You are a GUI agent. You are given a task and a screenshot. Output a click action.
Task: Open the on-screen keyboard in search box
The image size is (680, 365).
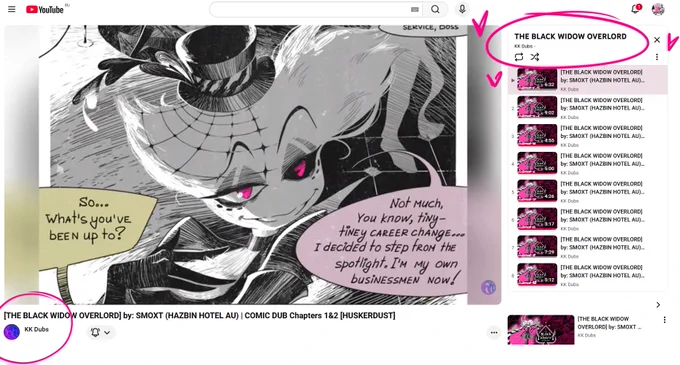tap(415, 9)
